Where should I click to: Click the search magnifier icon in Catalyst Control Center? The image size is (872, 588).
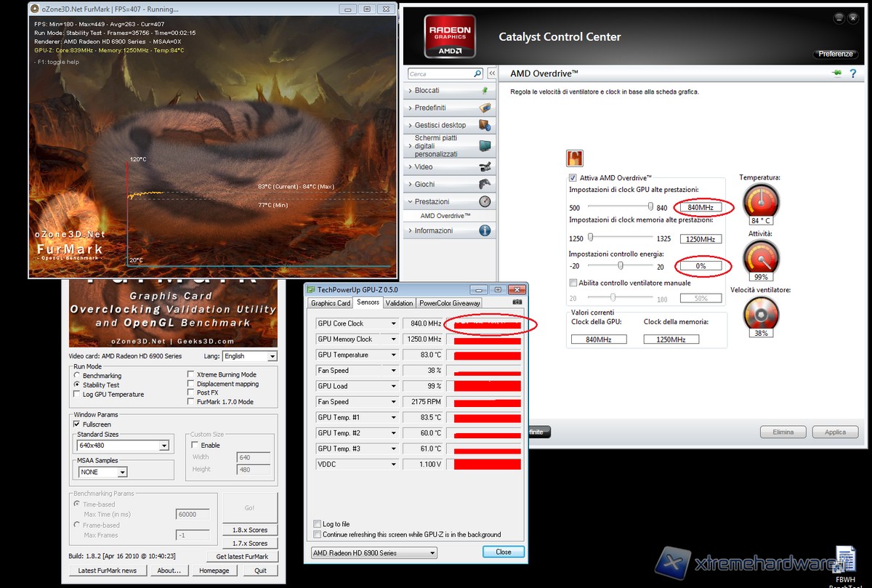tap(477, 73)
